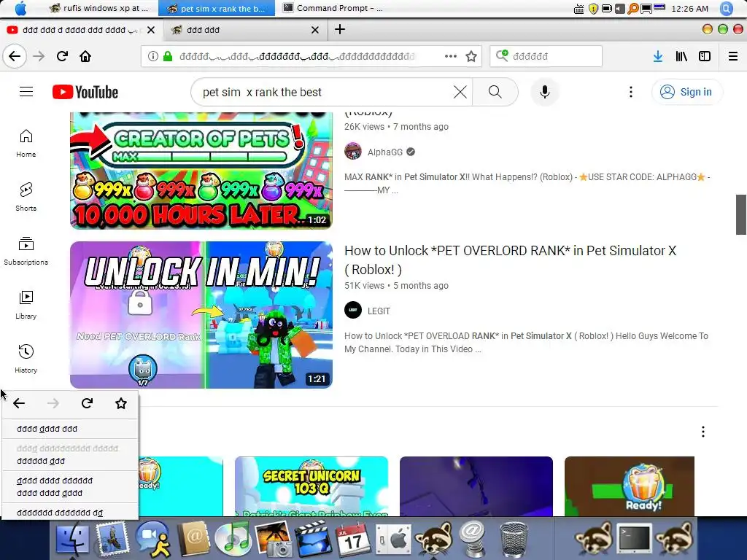Open the short thumbnail showing 'Ready!' gift
This screenshot has height=560, width=747.
(630, 486)
